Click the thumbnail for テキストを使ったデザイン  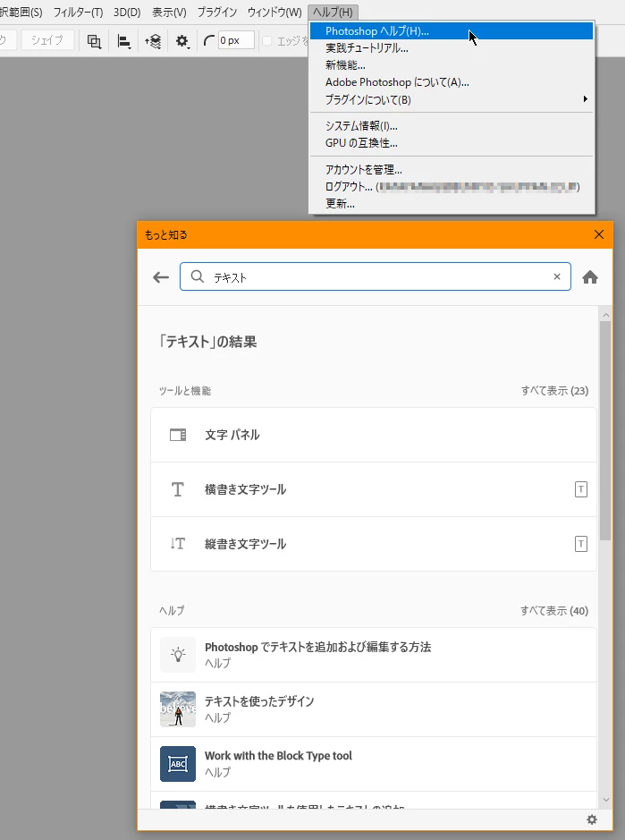(x=178, y=709)
